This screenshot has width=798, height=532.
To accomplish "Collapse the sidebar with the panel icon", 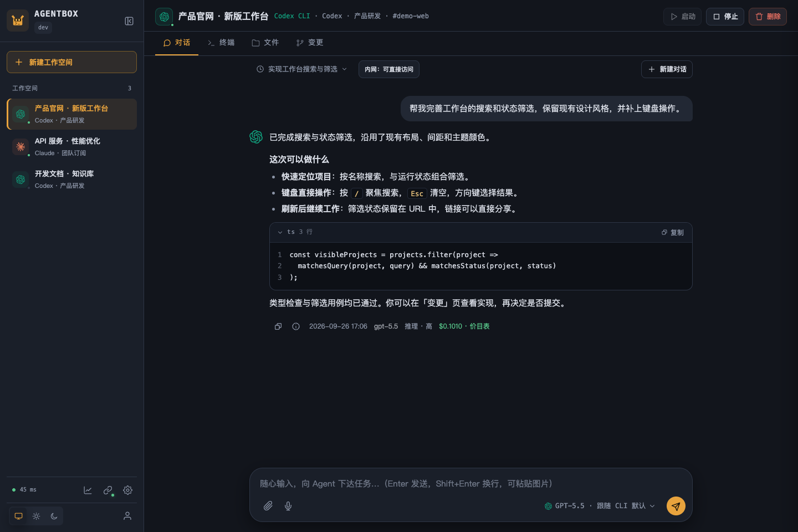I will (x=129, y=21).
